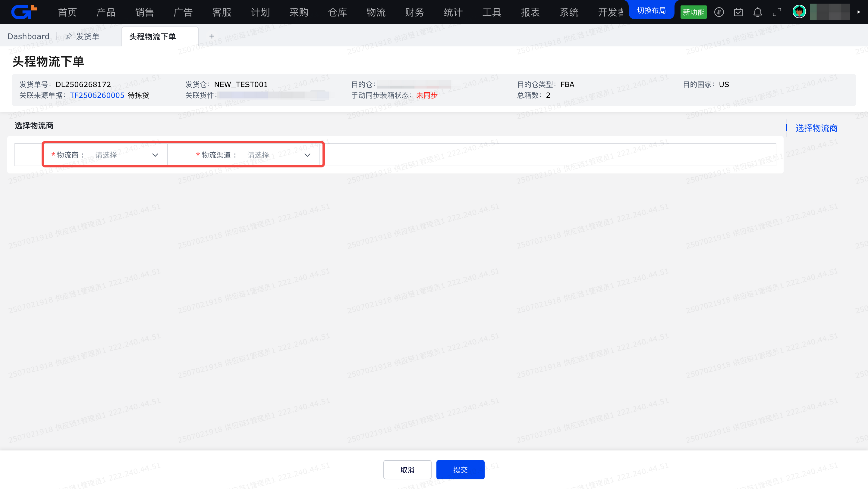This screenshot has width=868, height=489.
Task: Click the 未同步 status text
Action: click(x=426, y=95)
